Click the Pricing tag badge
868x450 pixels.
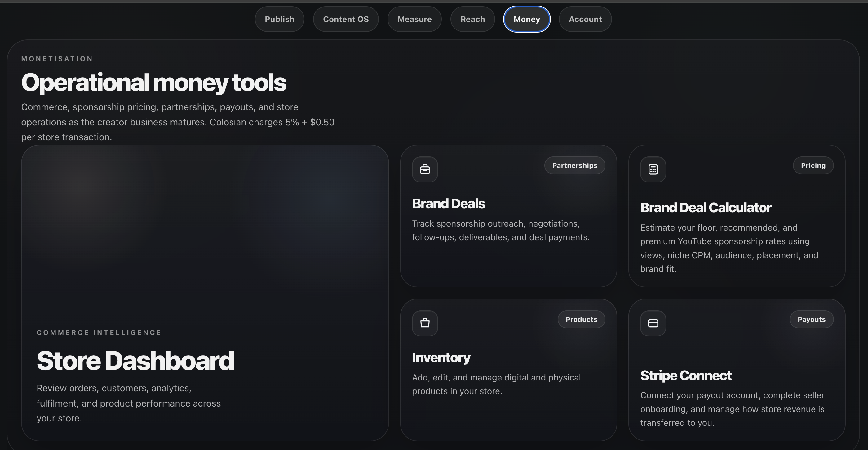[813, 165]
